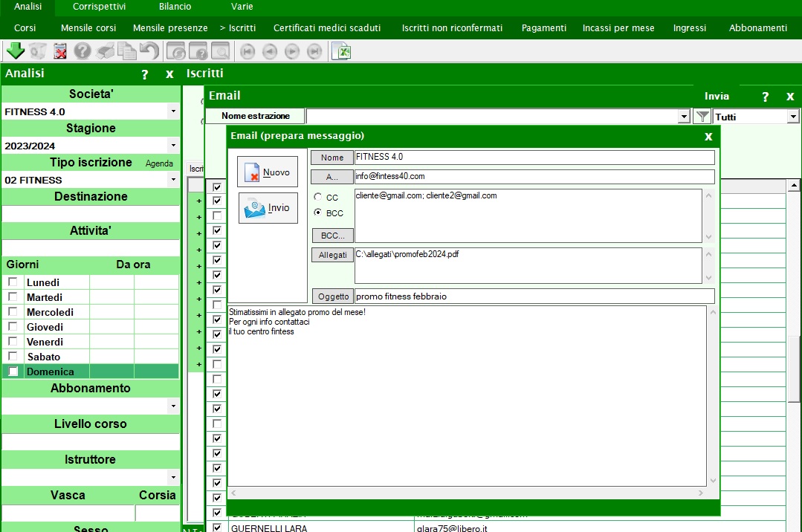Click the window refresh toolbar icon

176,51
